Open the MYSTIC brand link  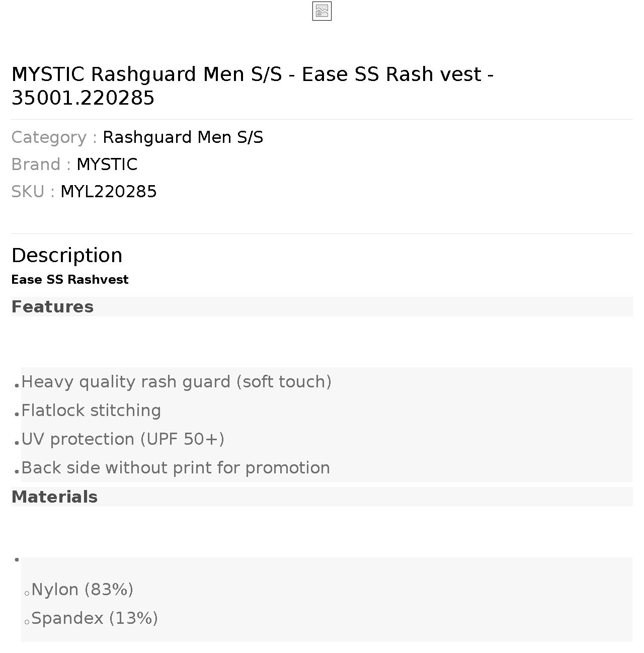(x=107, y=165)
